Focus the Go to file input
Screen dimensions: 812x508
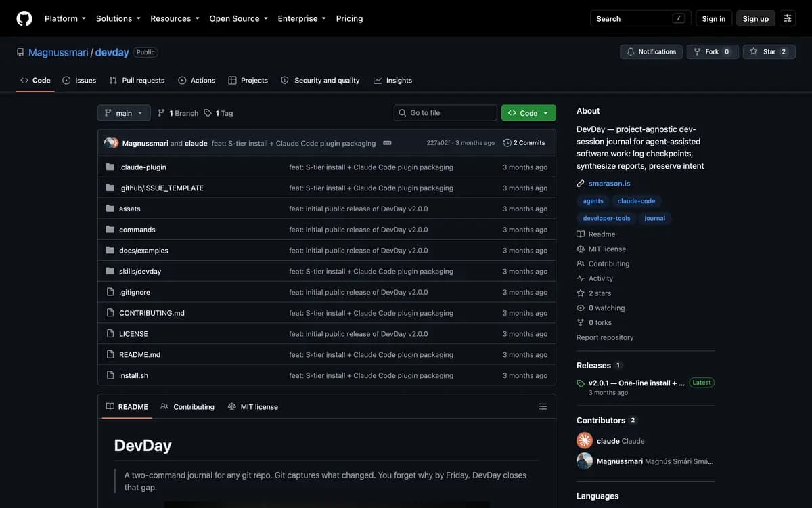click(445, 113)
